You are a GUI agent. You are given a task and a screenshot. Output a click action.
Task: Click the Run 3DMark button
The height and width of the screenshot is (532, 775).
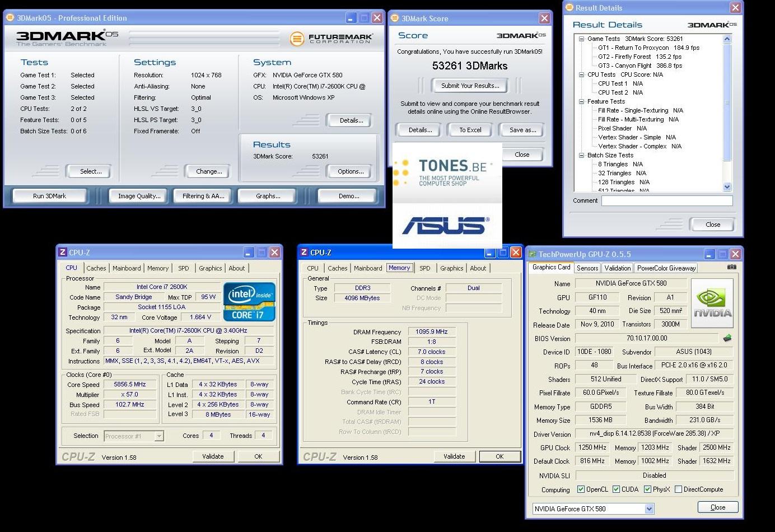coord(49,196)
